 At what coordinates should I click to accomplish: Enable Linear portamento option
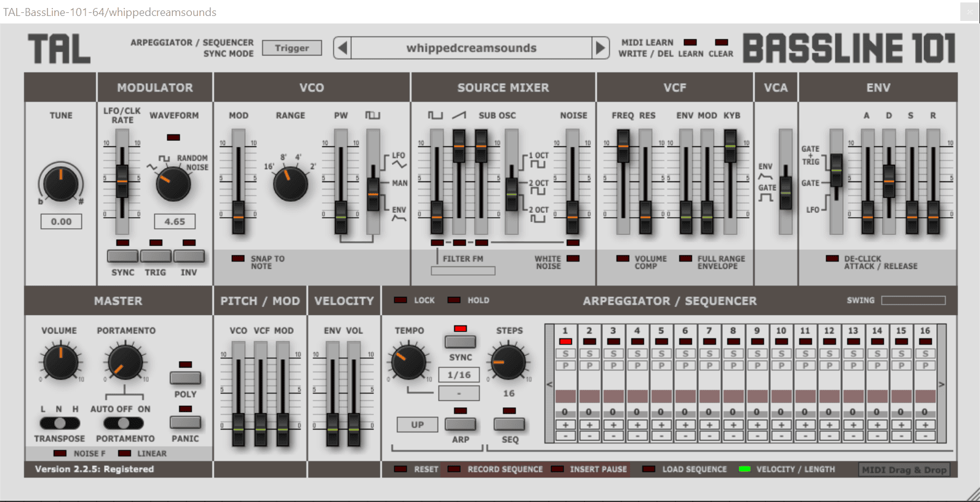(124, 453)
